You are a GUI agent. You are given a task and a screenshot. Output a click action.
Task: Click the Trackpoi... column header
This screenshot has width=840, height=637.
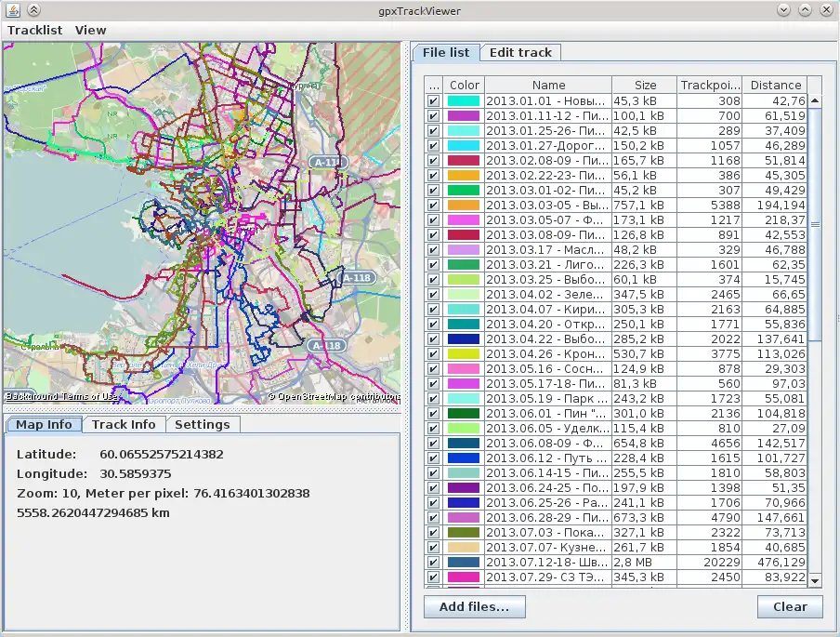point(710,85)
